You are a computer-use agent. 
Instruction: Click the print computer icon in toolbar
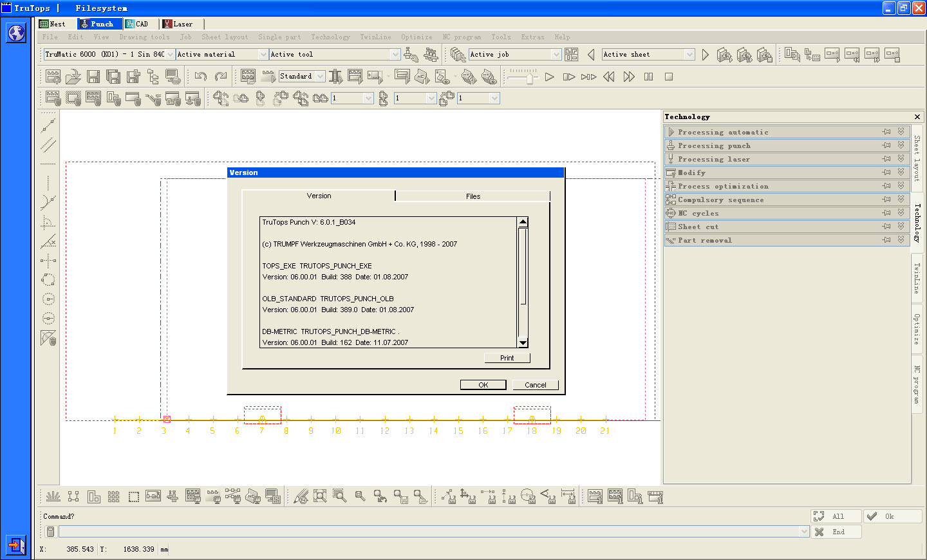click(173, 77)
